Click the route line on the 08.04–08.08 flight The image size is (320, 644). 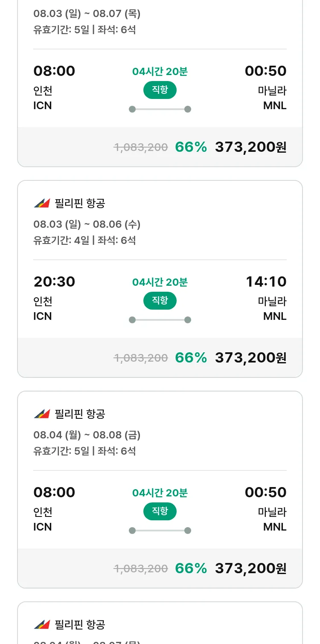(160, 531)
